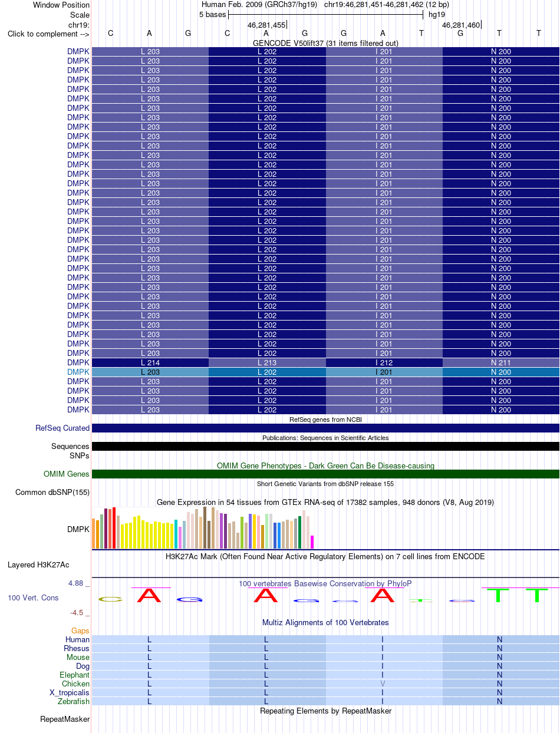
Task: Click the olive C letter in PhyloP logo
Action: [x=110, y=599]
